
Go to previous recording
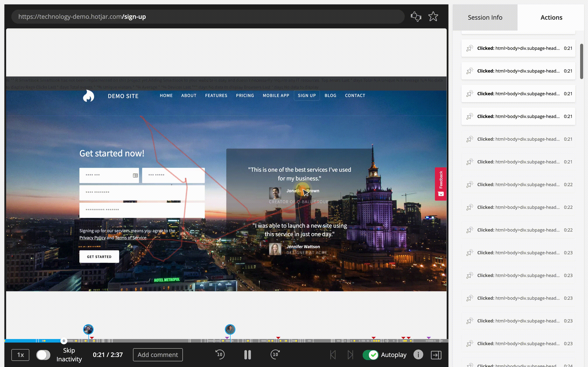[333, 355]
